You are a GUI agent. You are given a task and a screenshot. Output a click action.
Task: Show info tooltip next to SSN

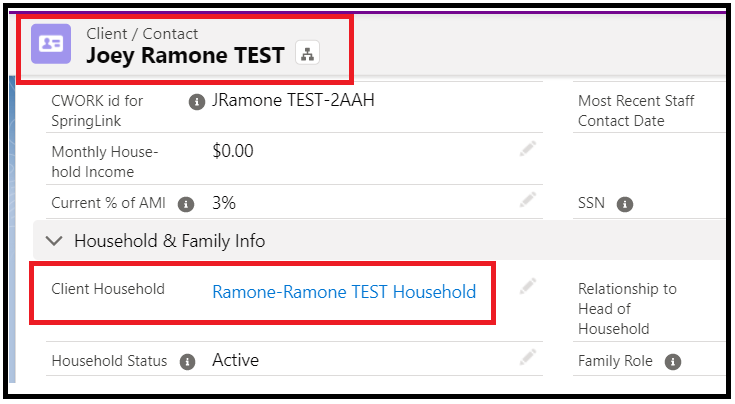pyautogui.click(x=624, y=204)
